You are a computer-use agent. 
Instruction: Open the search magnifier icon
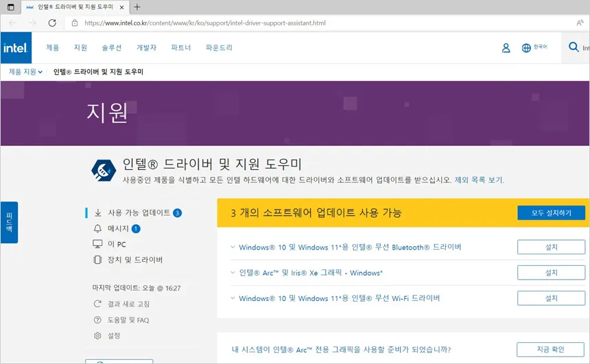[x=574, y=47]
